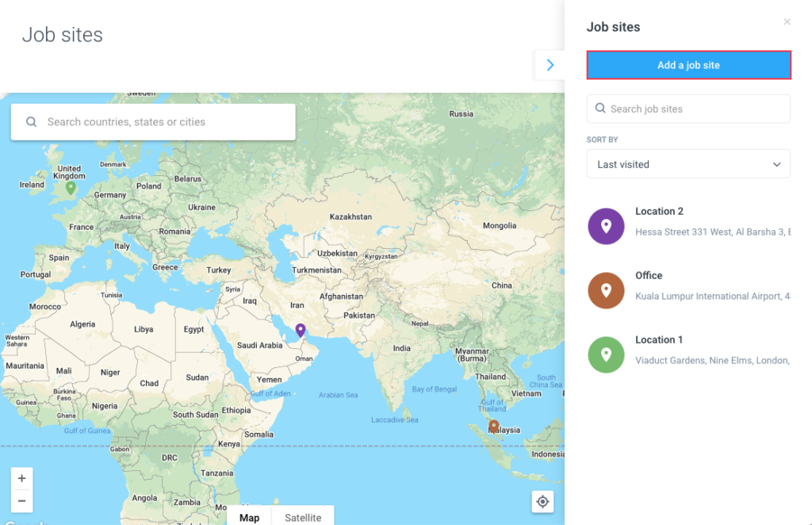Image resolution: width=812 pixels, height=525 pixels.
Task: Select the Location 1 address in London
Action: (711, 361)
